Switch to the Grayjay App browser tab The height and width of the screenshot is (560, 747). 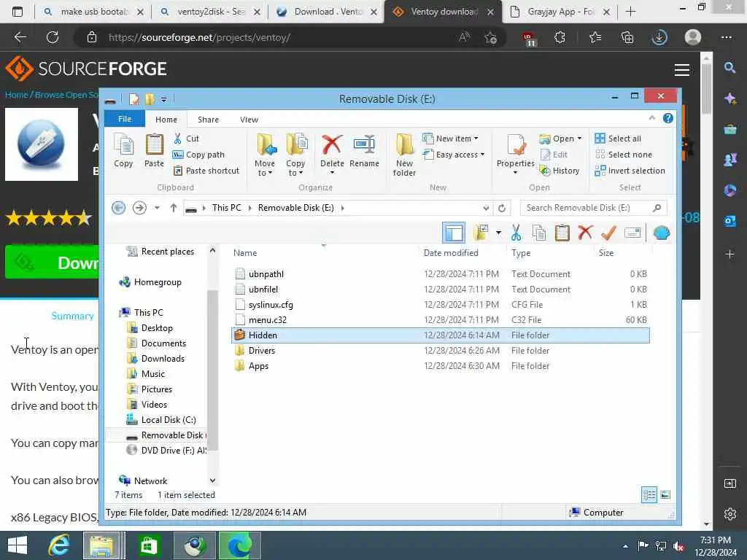point(560,12)
